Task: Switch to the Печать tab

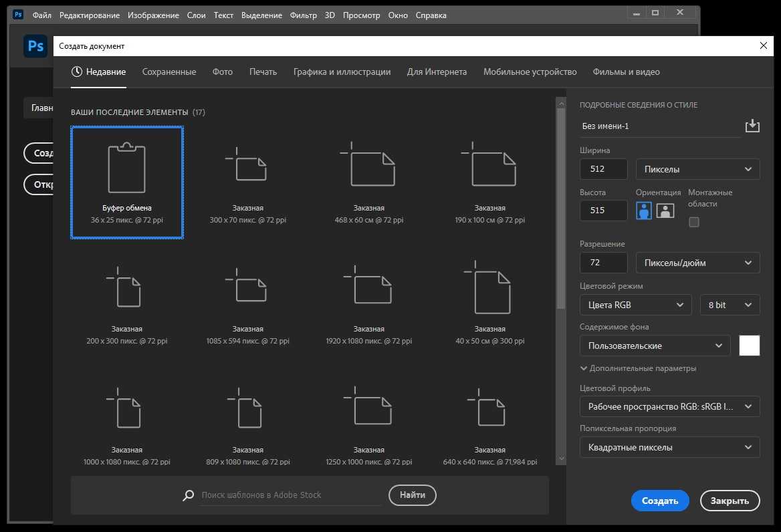Action: point(263,72)
